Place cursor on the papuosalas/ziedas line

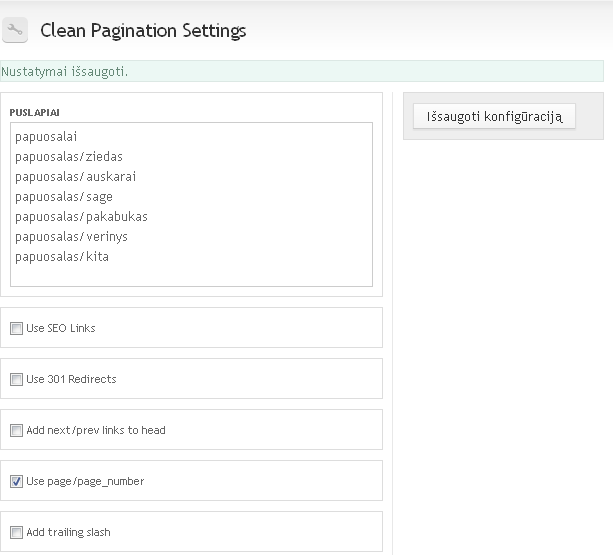69,157
